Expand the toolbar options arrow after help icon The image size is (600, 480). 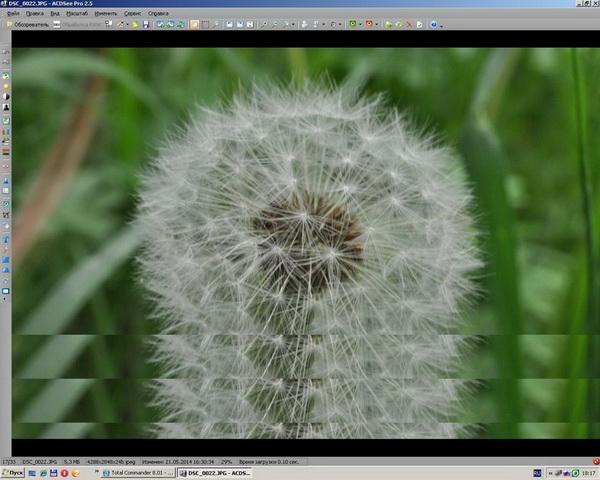pyautogui.click(x=441, y=25)
